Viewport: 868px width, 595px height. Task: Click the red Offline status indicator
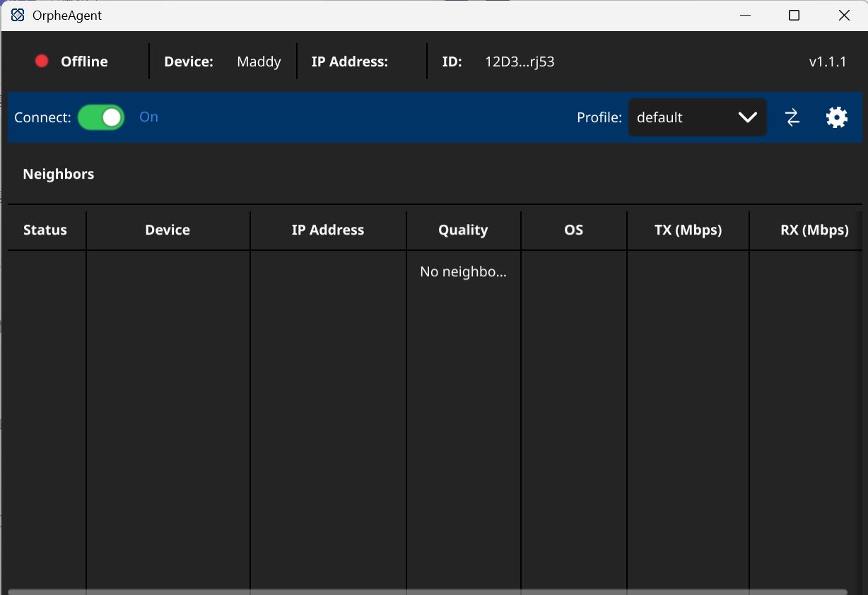click(42, 61)
